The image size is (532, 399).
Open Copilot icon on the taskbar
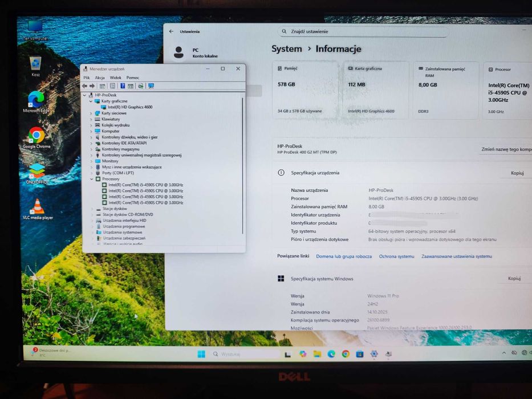[303, 354]
